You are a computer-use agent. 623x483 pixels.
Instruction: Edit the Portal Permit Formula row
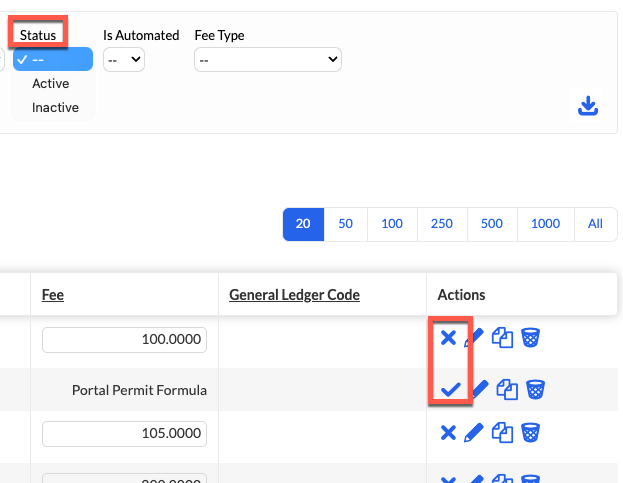click(x=480, y=389)
